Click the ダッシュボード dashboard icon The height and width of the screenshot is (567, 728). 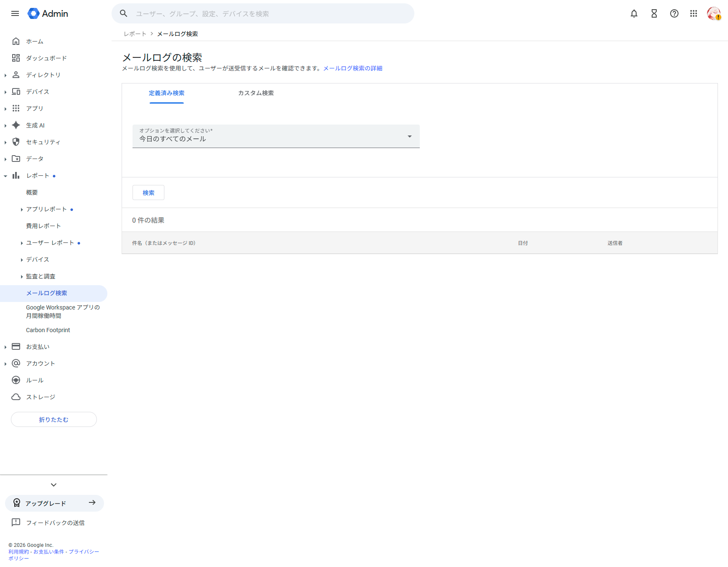(x=16, y=58)
